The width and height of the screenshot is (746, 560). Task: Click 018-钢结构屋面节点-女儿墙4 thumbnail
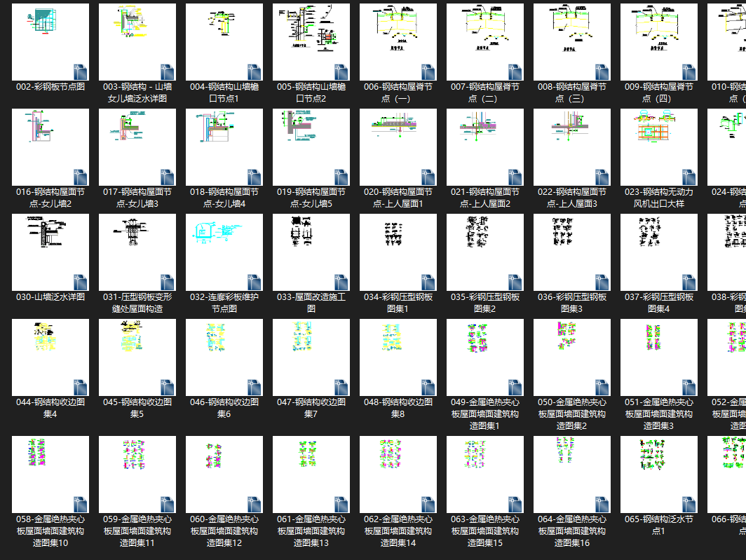pyautogui.click(x=224, y=147)
